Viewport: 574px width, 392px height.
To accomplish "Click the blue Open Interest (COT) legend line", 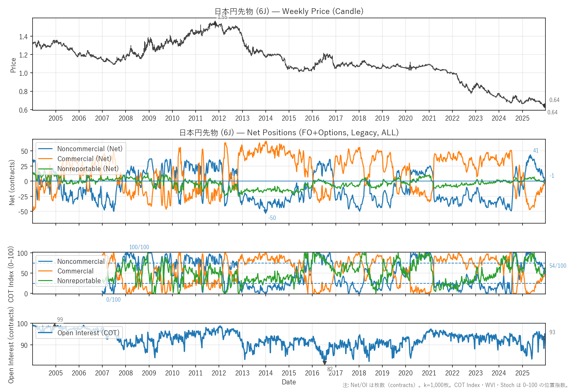I will [x=45, y=333].
